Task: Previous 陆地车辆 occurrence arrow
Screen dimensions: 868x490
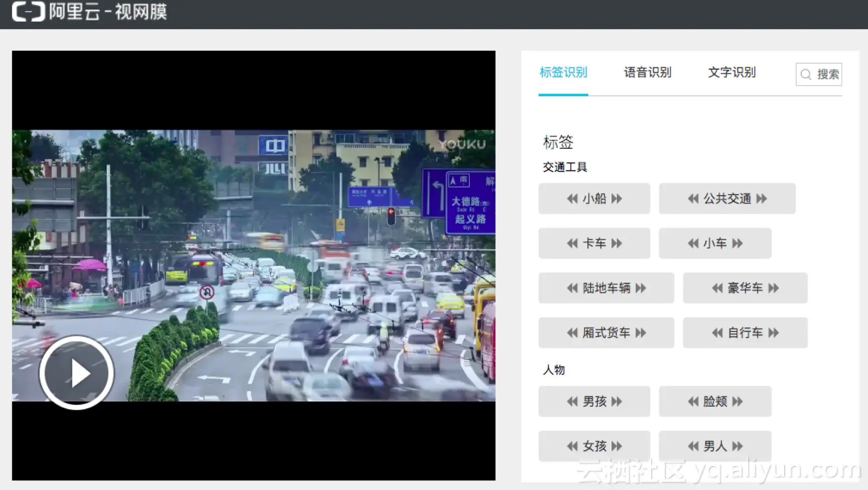Action: [x=572, y=288]
